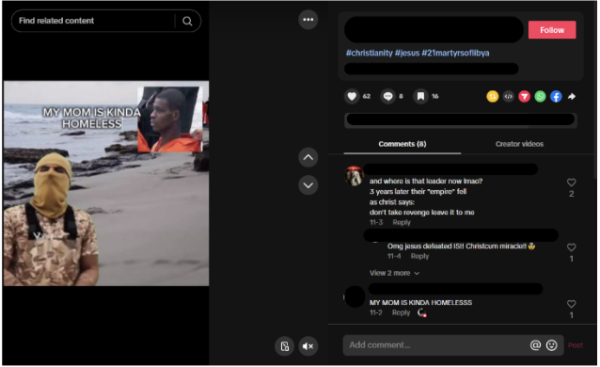Switch to the Comments (8) tab

click(402, 144)
